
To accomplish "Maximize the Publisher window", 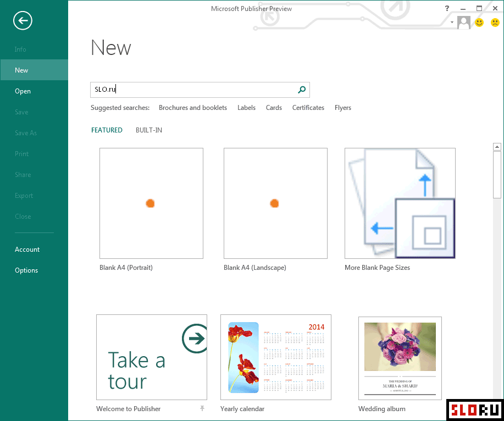I will tap(479, 8).
